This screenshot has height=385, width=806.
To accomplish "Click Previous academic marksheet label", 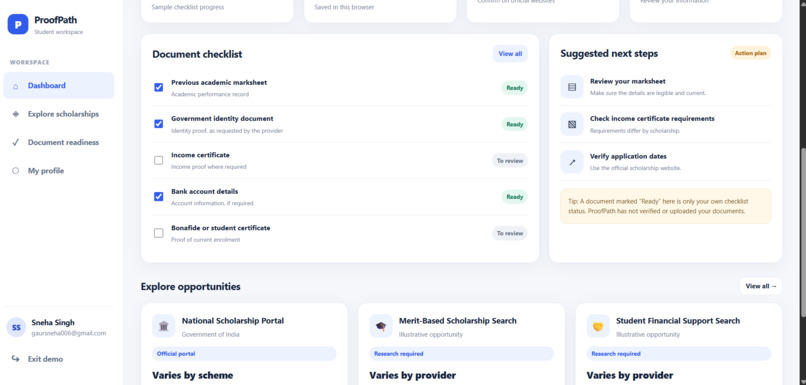I will point(219,82).
